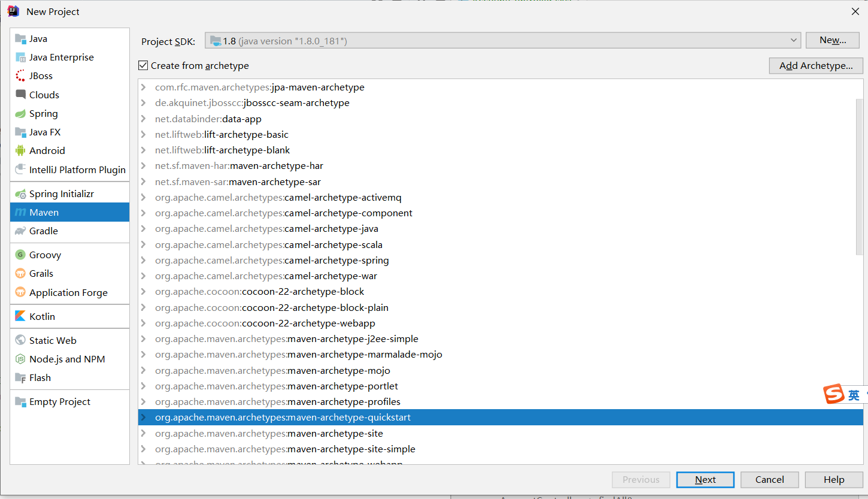Select camel-archetype-spring row

pos(500,261)
